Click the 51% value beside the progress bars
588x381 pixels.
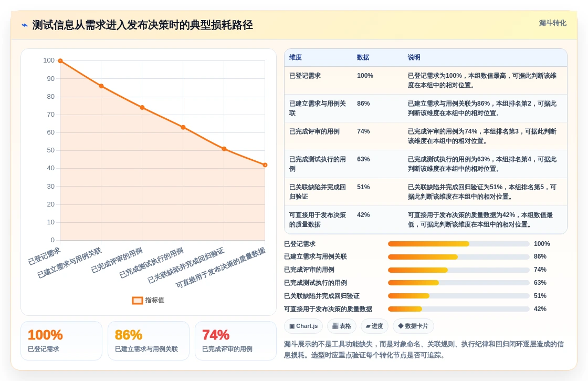tap(540, 296)
